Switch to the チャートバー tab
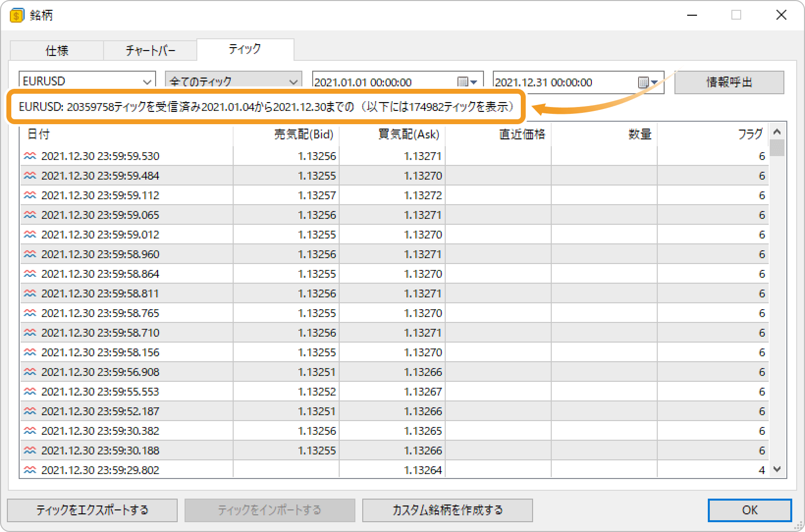Screen dimensions: 805x532 [150, 51]
